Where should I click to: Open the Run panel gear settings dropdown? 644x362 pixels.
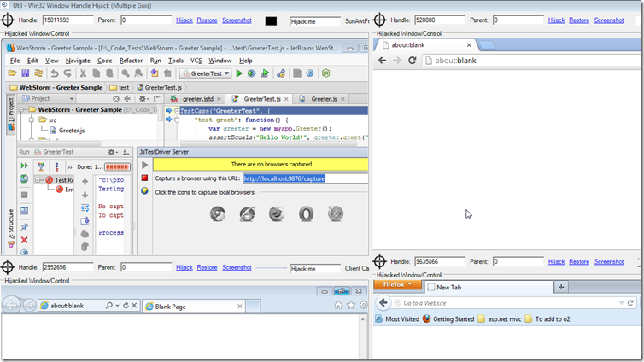coord(113,152)
